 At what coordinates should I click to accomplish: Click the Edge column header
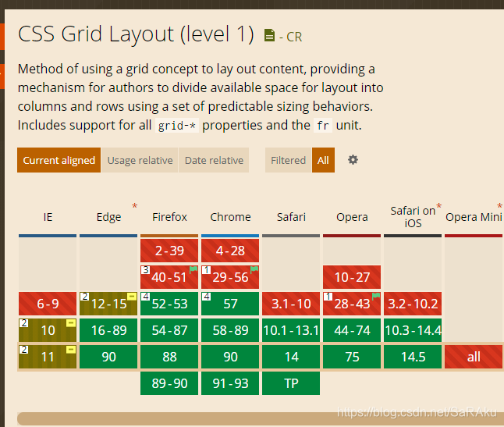(x=108, y=217)
